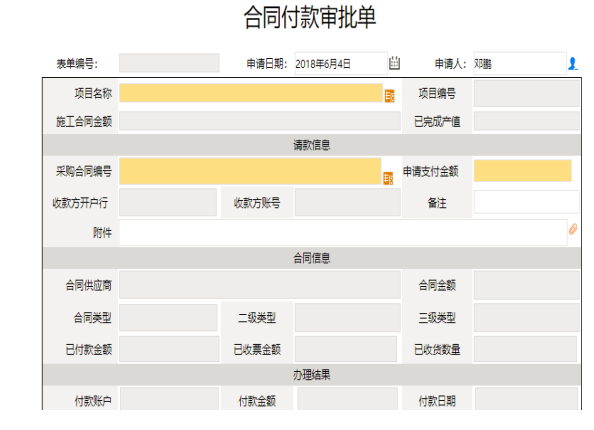Click the 收款方账号 field

click(x=348, y=202)
